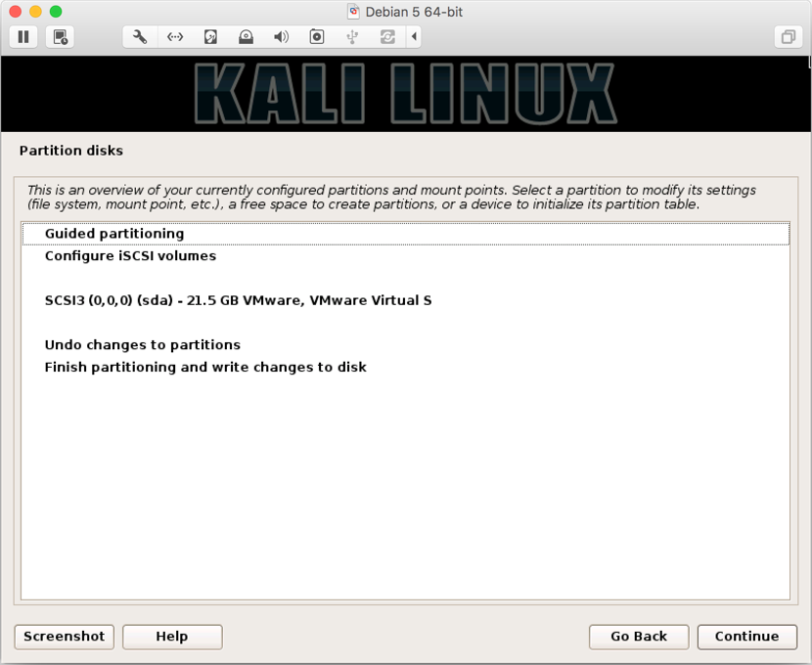Screen dimensions: 812x665
Task: Click the Go Back button
Action: [x=639, y=637]
